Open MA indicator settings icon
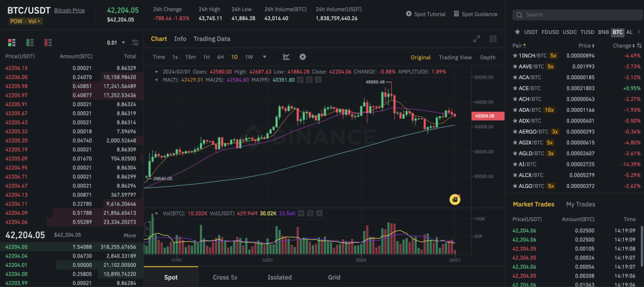The image size is (644, 287). click(x=309, y=80)
